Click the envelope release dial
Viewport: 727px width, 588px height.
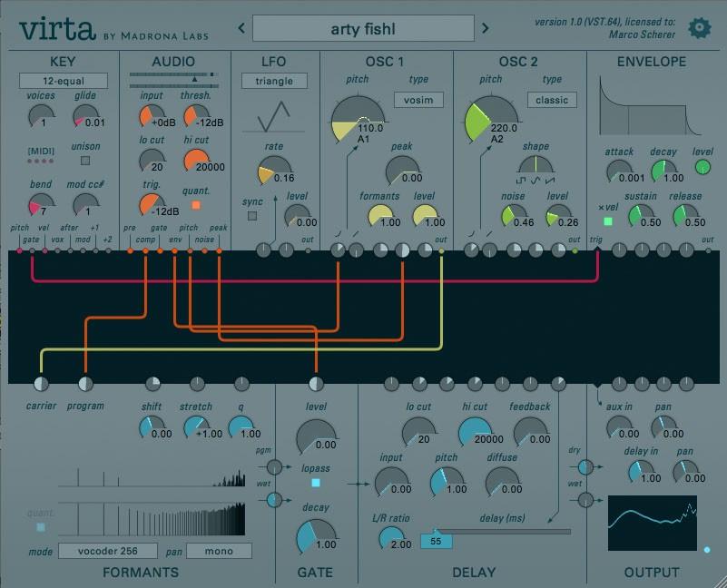coord(686,216)
